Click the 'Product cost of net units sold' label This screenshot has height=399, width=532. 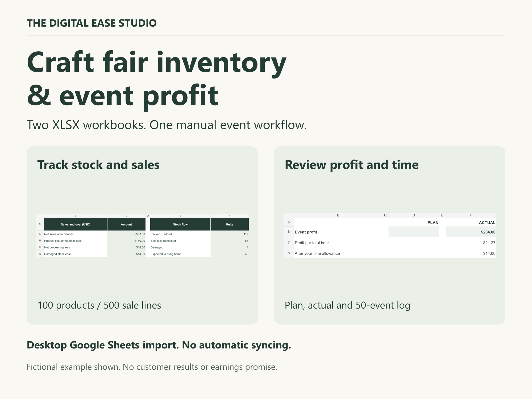(63, 241)
